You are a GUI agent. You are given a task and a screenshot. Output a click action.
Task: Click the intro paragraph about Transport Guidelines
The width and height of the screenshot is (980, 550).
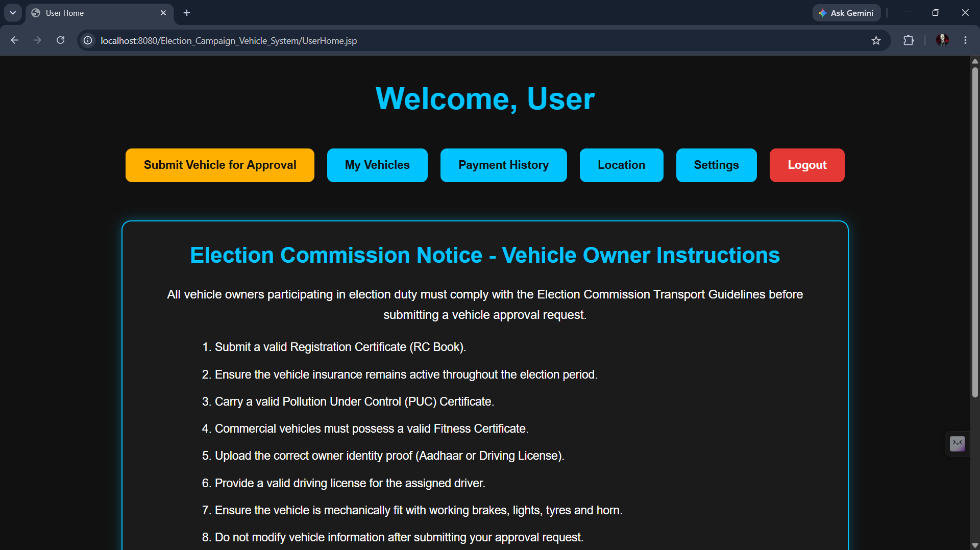485,305
